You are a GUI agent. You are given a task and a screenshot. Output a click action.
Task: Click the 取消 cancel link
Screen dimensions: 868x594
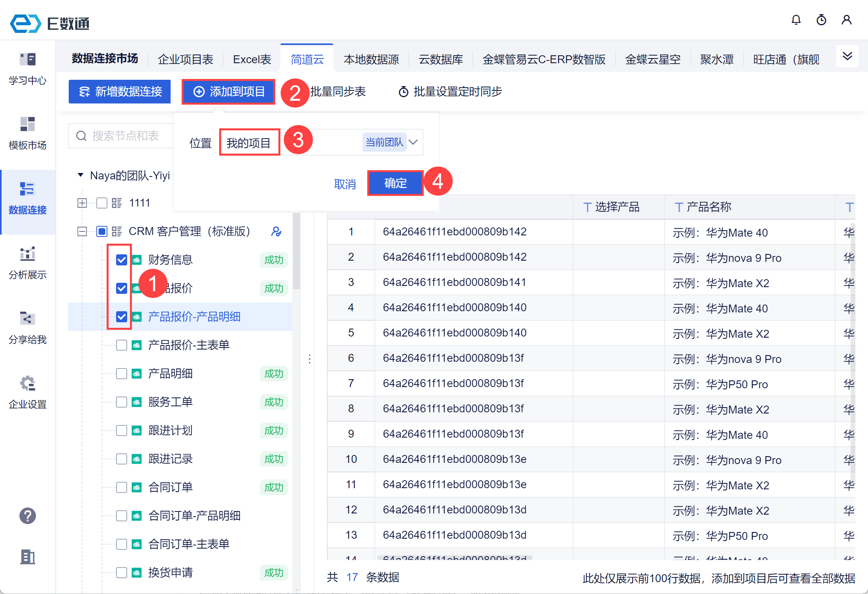pos(345,184)
